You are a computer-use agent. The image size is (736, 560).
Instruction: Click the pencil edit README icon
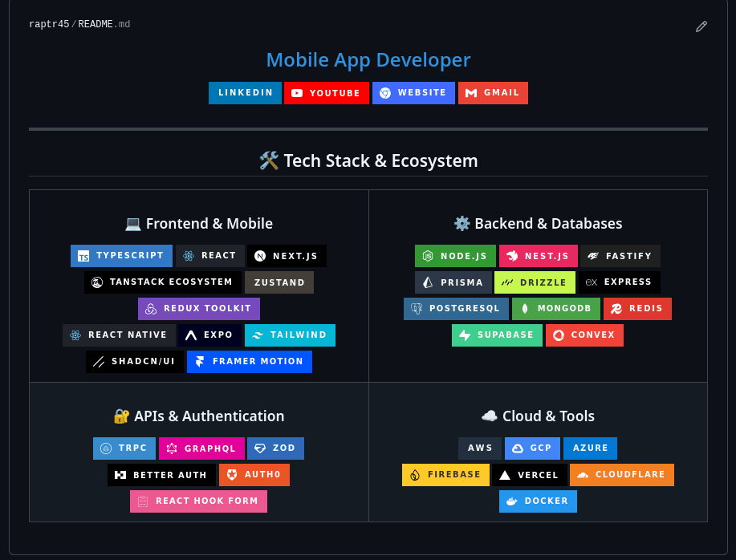(x=701, y=26)
